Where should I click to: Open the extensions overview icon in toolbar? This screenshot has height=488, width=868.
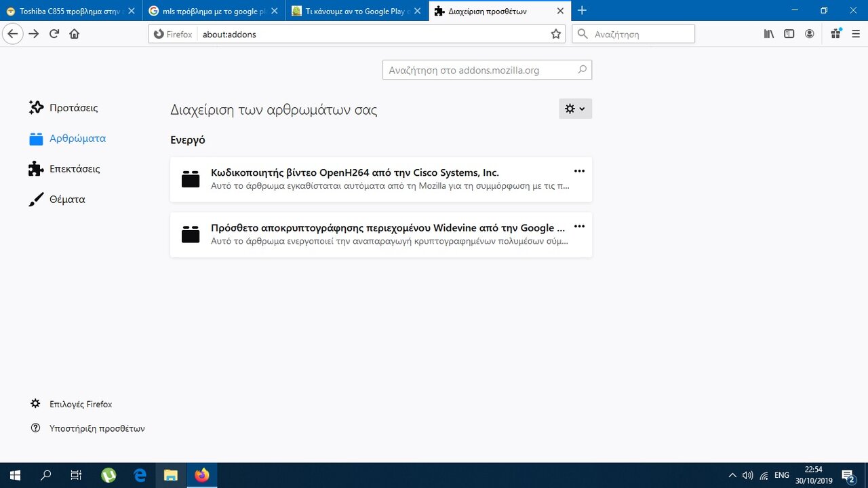click(x=835, y=34)
